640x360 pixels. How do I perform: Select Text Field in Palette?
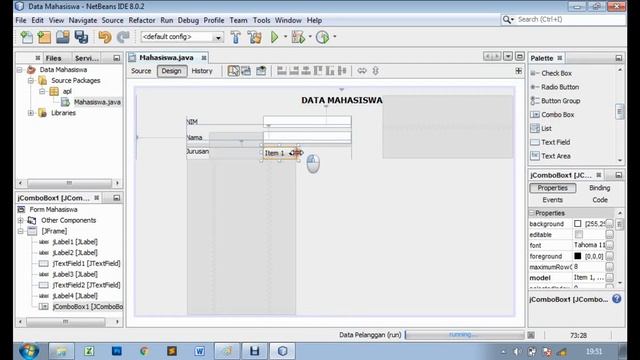point(550,142)
